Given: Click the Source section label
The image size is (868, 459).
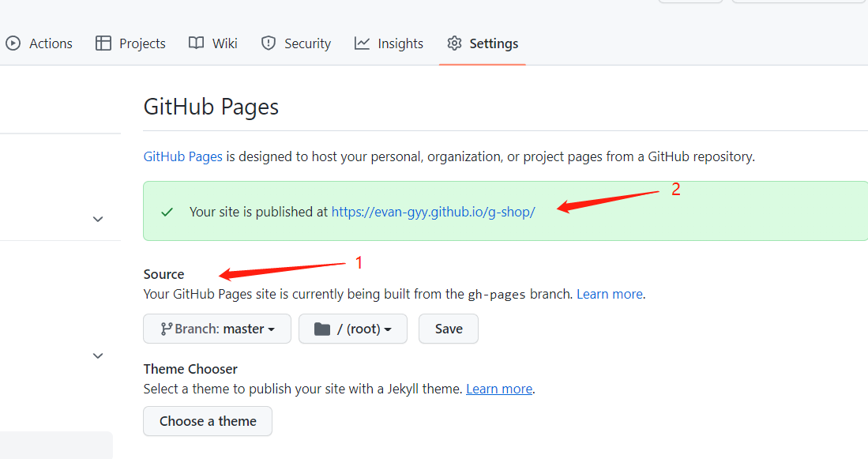Looking at the screenshot, I should (163, 274).
